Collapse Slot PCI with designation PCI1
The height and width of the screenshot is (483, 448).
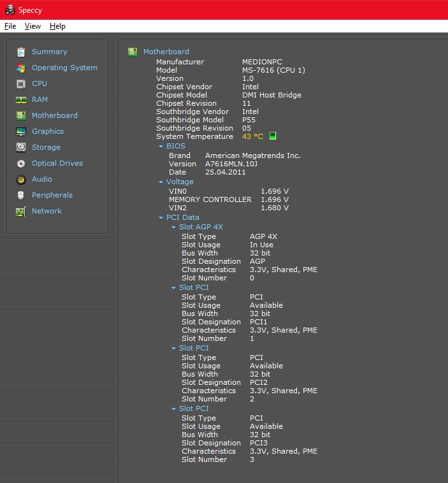point(173,288)
